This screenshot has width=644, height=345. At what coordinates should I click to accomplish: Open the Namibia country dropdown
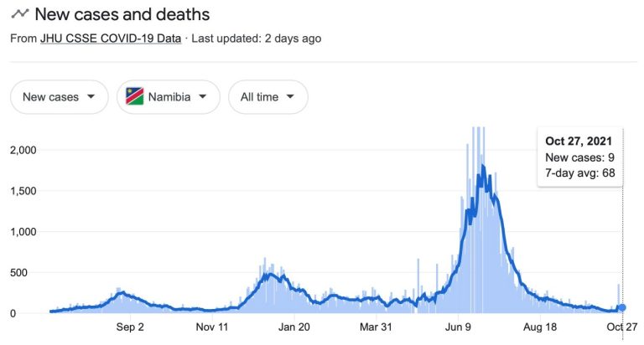[168, 97]
